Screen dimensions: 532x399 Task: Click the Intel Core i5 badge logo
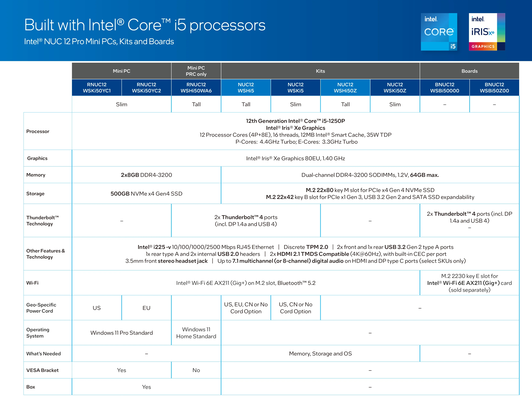[x=439, y=32]
